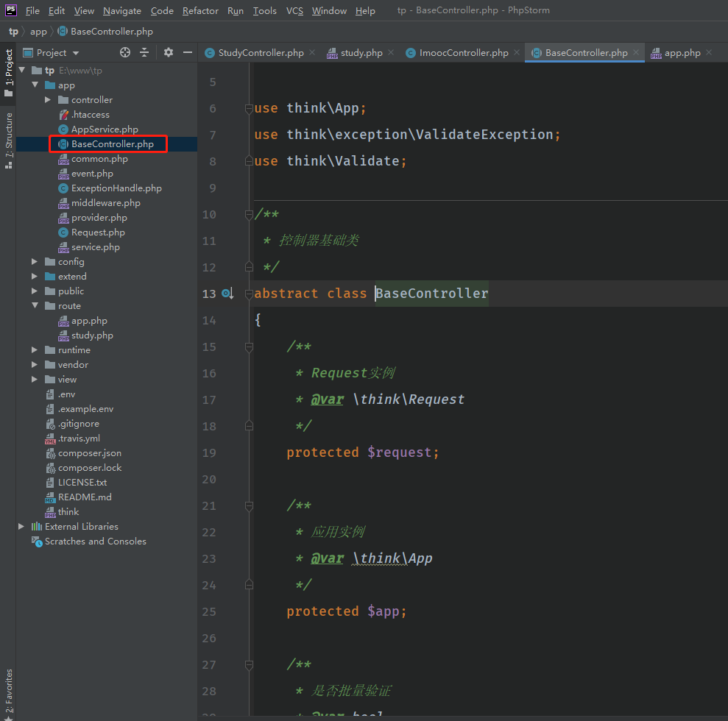Image resolution: width=728 pixels, height=721 pixels.
Task: Open the View menu
Action: [x=84, y=11]
